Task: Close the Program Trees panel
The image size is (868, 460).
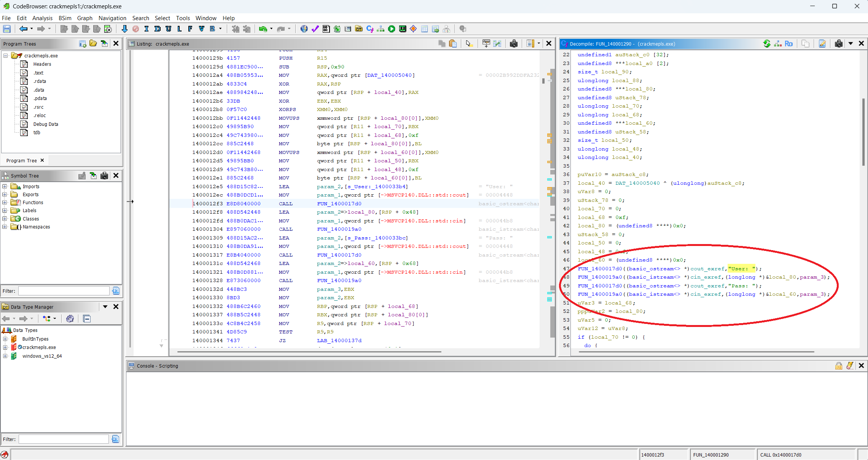Action: pyautogui.click(x=116, y=44)
